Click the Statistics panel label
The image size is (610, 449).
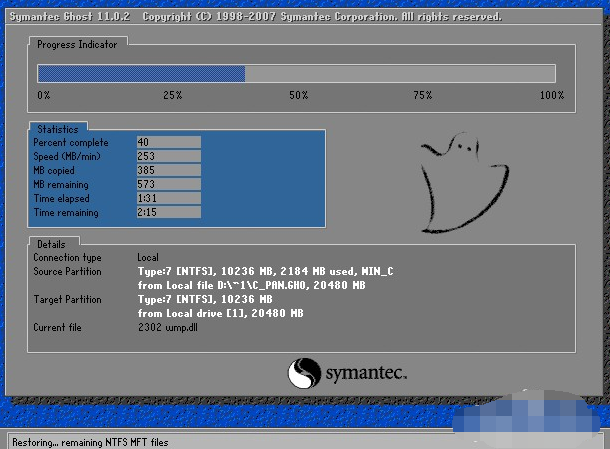click(59, 129)
